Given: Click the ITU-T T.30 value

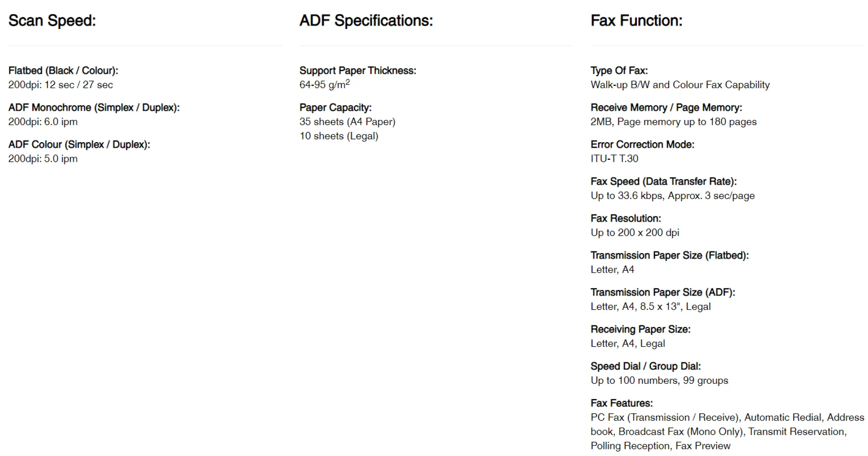Looking at the screenshot, I should coord(614,159).
